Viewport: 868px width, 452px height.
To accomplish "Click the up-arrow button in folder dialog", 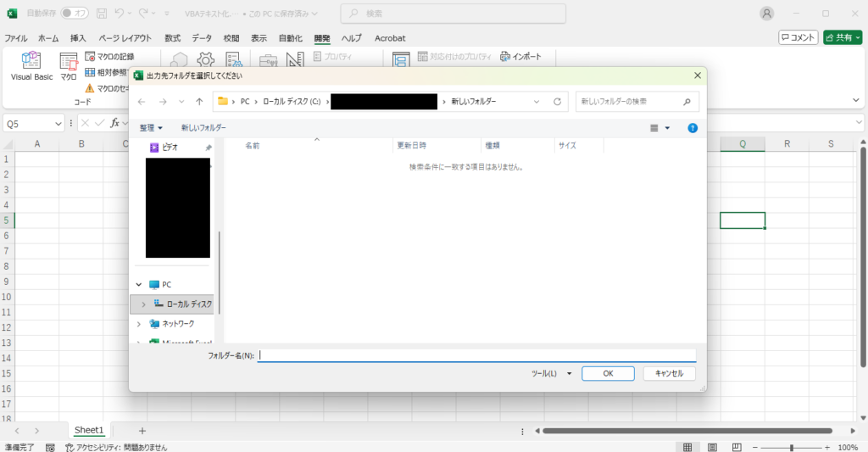I will pos(199,102).
